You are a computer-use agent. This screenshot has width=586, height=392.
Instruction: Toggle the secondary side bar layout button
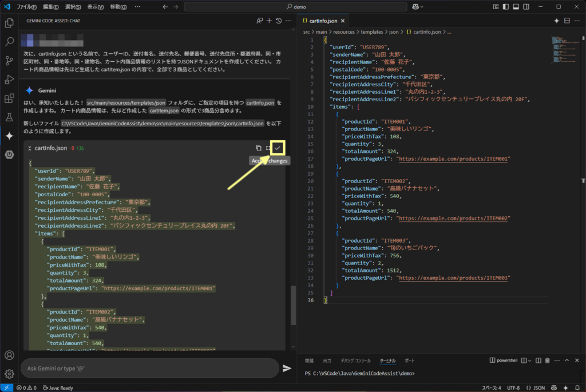526,7
